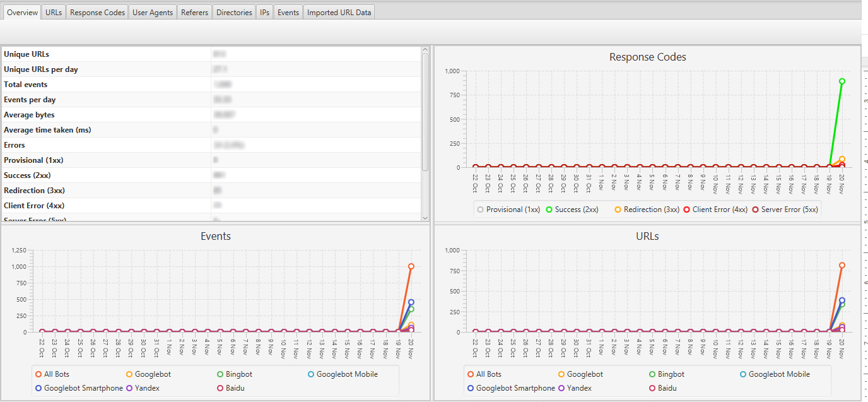The width and height of the screenshot is (868, 402).
Task: Click All Bots legend marker in URLs chart
Action: click(x=470, y=374)
